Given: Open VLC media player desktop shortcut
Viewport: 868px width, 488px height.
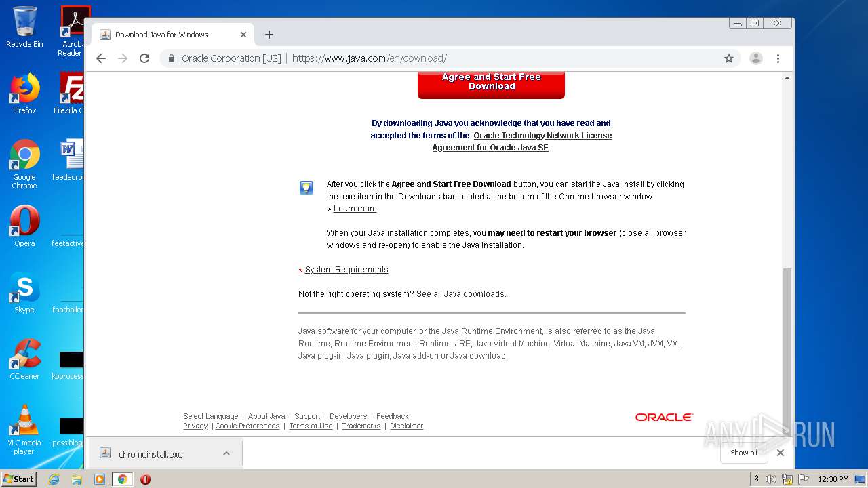Looking at the screenshot, I should [x=24, y=430].
